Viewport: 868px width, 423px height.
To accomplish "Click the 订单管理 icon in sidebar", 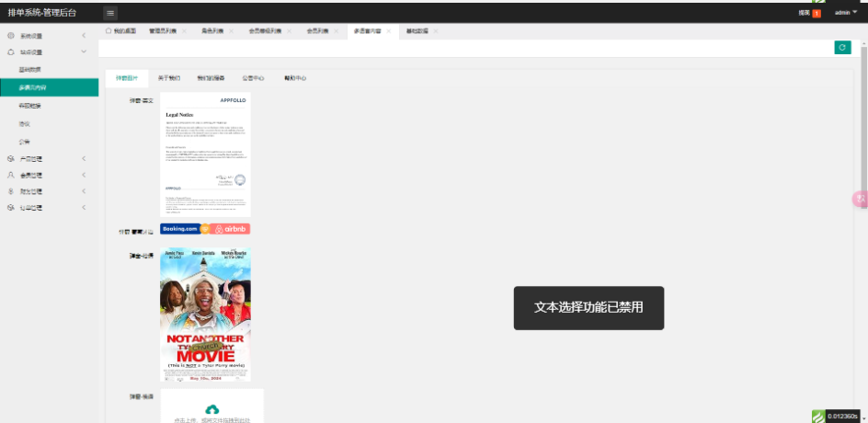I will tap(10, 208).
